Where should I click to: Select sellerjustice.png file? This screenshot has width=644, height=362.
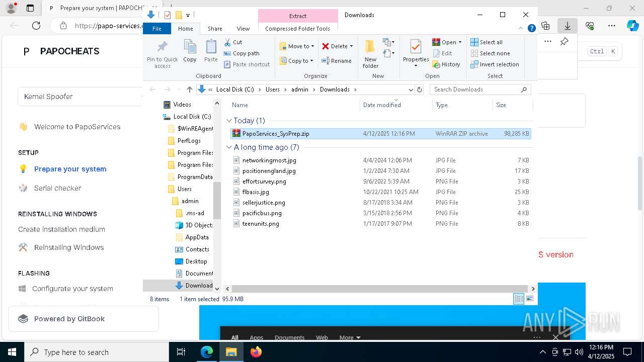tap(380, 203)
